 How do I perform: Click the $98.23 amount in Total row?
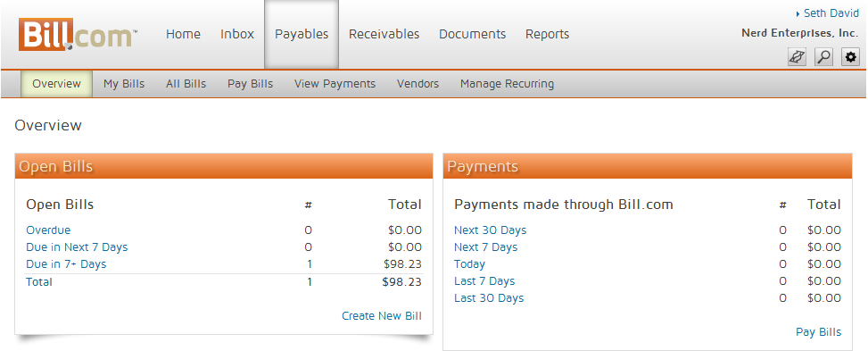pyautogui.click(x=402, y=281)
